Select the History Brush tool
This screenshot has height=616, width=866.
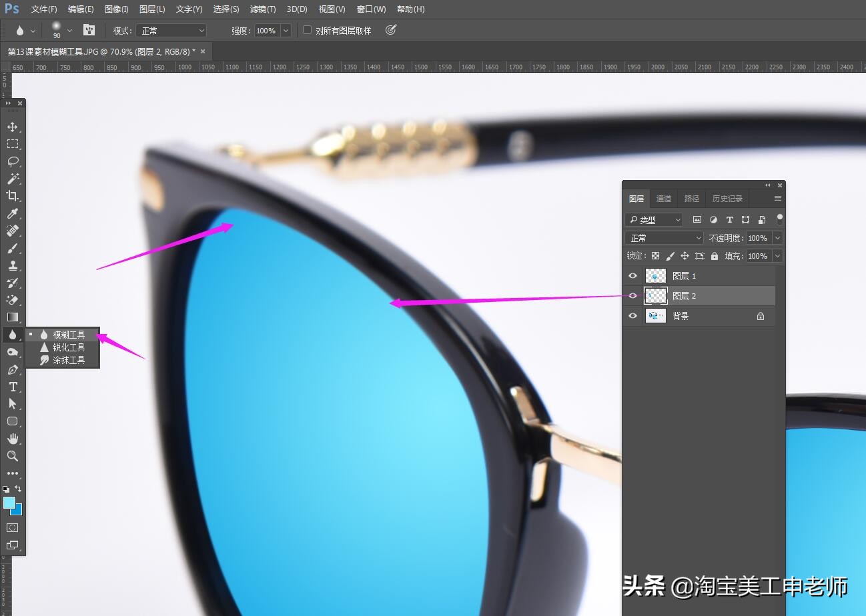click(13, 283)
